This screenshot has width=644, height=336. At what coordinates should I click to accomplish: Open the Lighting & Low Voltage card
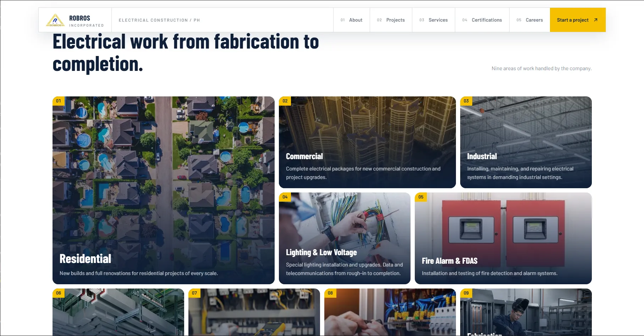345,238
